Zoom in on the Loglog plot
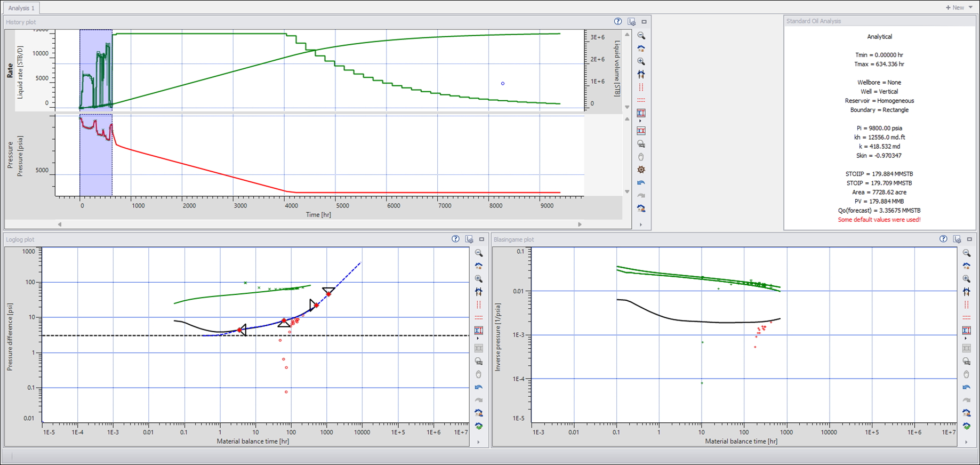The width and height of the screenshot is (980, 465). [x=478, y=279]
